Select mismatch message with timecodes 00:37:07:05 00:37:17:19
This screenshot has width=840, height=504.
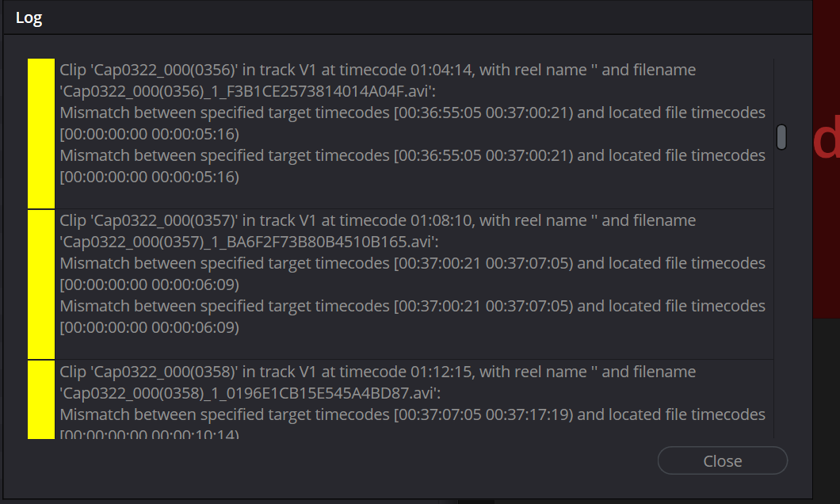coord(413,414)
